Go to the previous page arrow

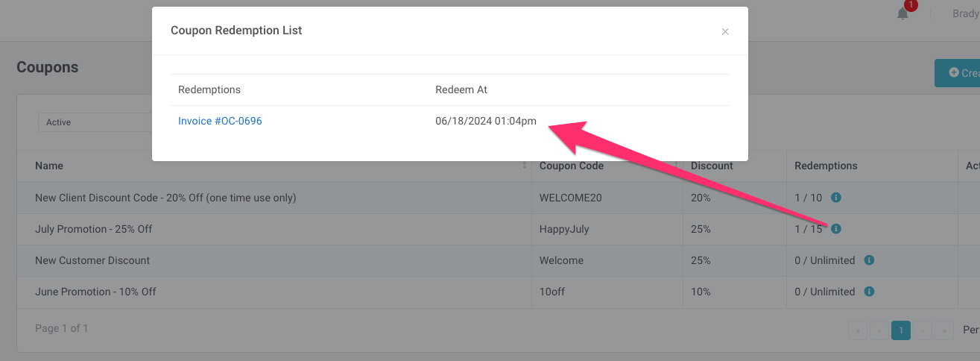[x=879, y=330]
